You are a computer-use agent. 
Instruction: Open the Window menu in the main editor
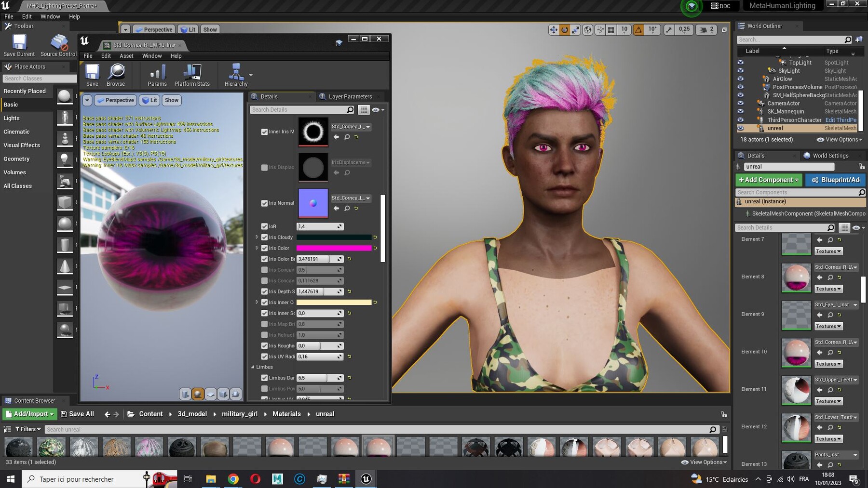(50, 16)
